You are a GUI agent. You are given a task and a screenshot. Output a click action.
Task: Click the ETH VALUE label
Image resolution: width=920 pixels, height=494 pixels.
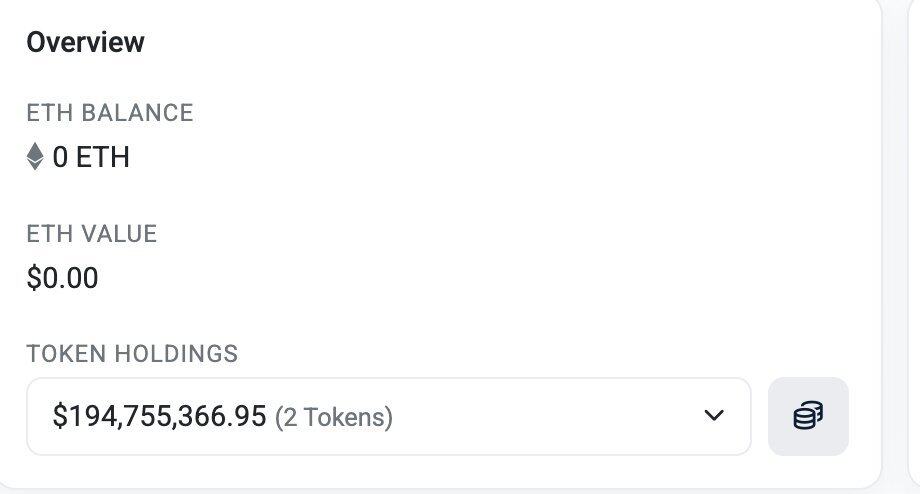[91, 234]
